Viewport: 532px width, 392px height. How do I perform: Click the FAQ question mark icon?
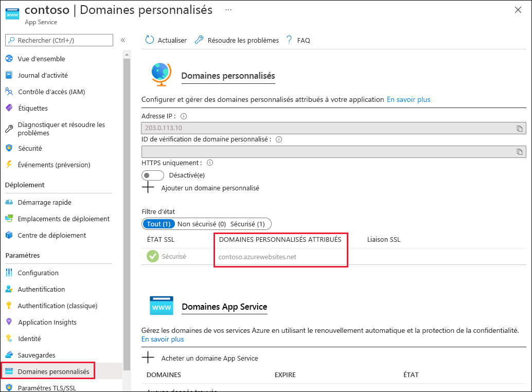289,40
